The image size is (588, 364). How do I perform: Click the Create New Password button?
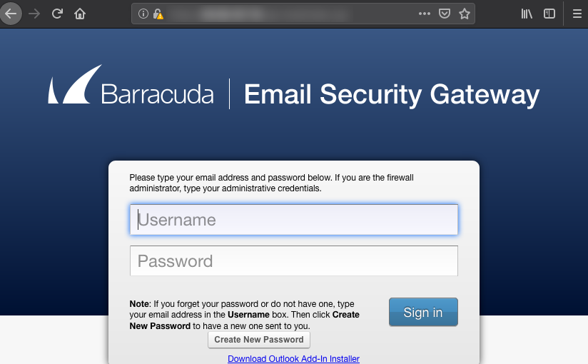tap(259, 340)
